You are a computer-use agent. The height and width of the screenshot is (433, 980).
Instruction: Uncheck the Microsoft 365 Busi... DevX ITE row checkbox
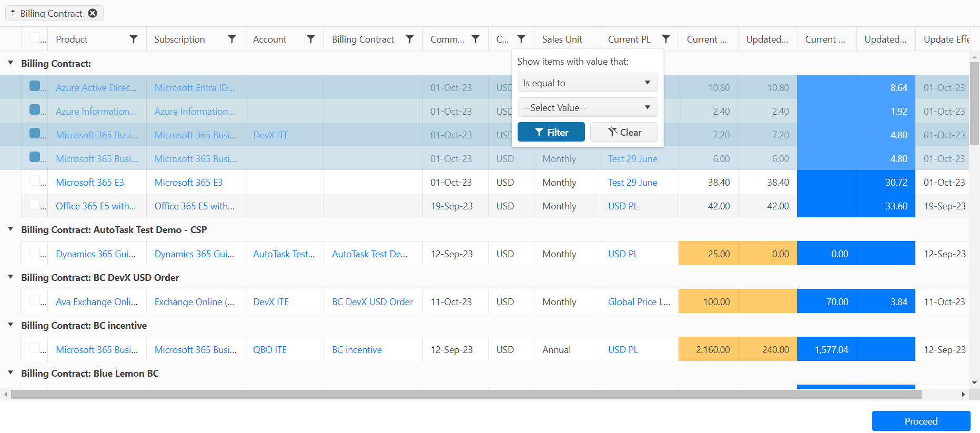pos(35,133)
